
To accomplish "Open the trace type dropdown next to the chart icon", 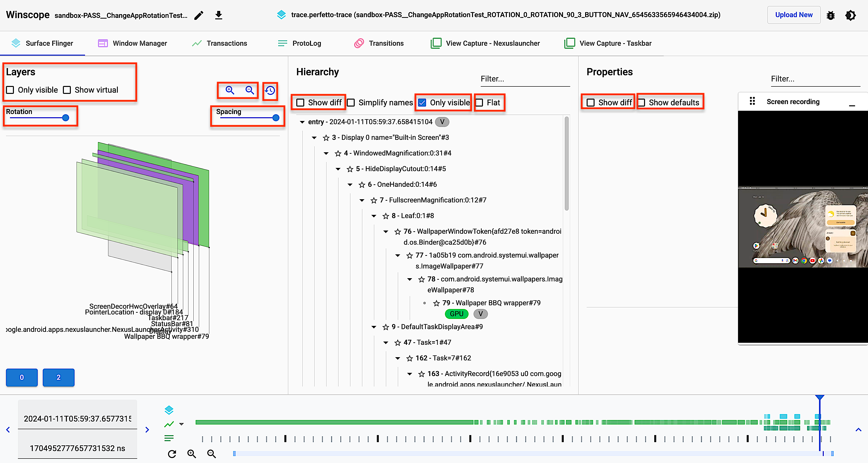I will [181, 424].
